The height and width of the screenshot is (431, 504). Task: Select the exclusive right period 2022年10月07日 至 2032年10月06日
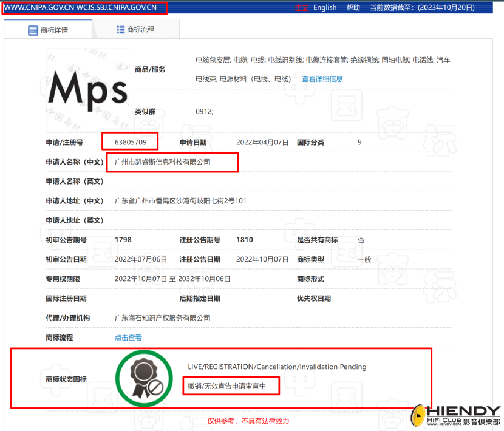click(x=172, y=279)
